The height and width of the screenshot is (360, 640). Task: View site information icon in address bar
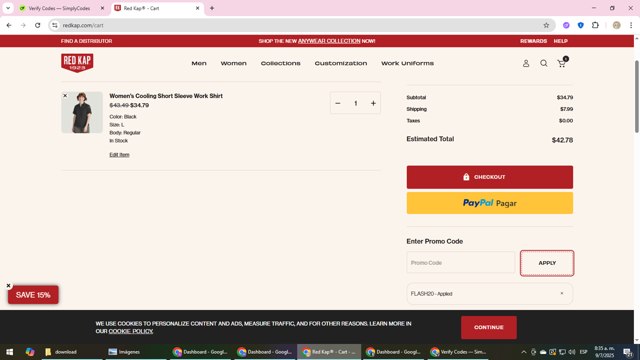point(55,25)
